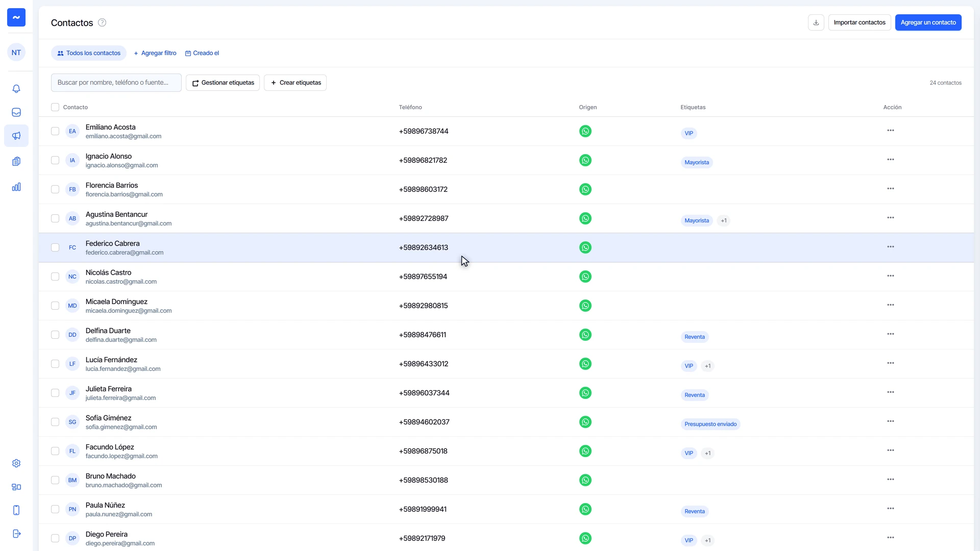
Task: Click WhatsApp icon for Emiliano Acosta
Action: click(585, 131)
